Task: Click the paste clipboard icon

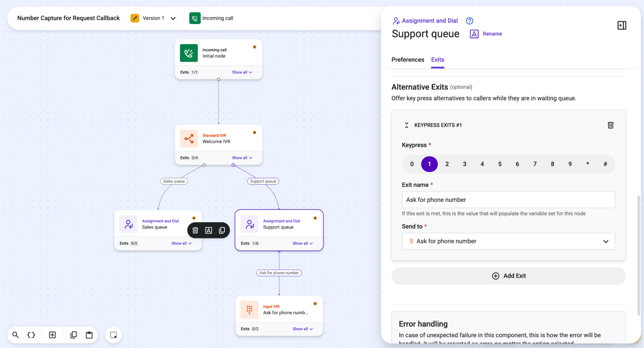Action: (x=89, y=335)
